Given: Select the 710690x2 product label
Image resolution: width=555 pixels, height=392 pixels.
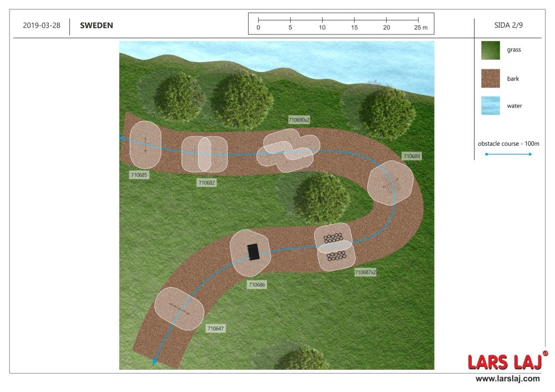Looking at the screenshot, I should (x=299, y=119).
